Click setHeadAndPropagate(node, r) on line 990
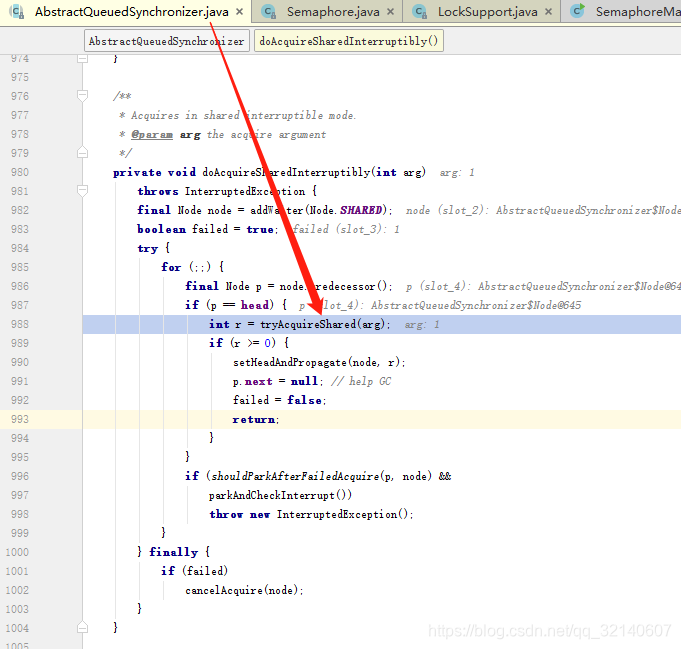The height and width of the screenshot is (649, 681). point(318,362)
